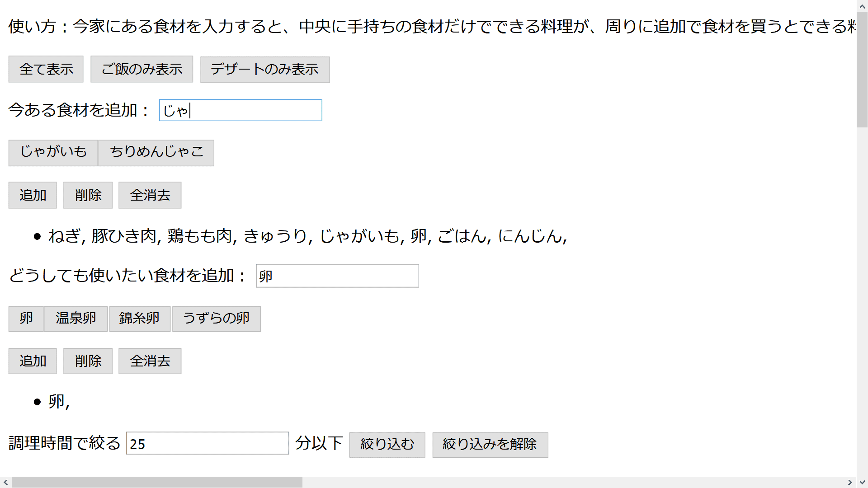
Task: Select the うずらの卵 suggestion
Action: pos(216,319)
